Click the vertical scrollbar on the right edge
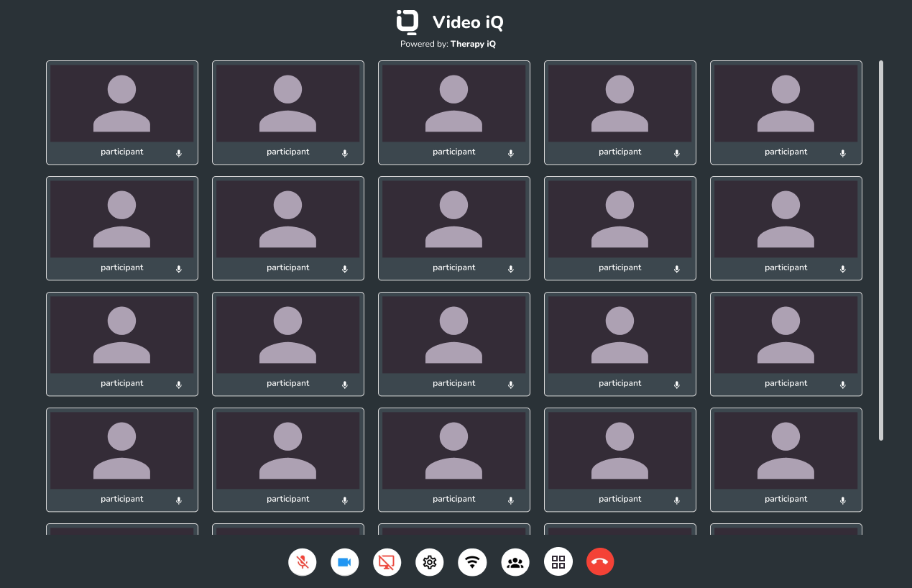This screenshot has width=912, height=588. pyautogui.click(x=883, y=252)
